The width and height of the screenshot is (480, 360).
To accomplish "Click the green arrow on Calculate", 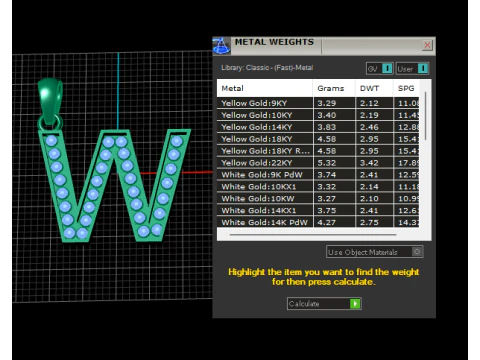I will [x=355, y=304].
